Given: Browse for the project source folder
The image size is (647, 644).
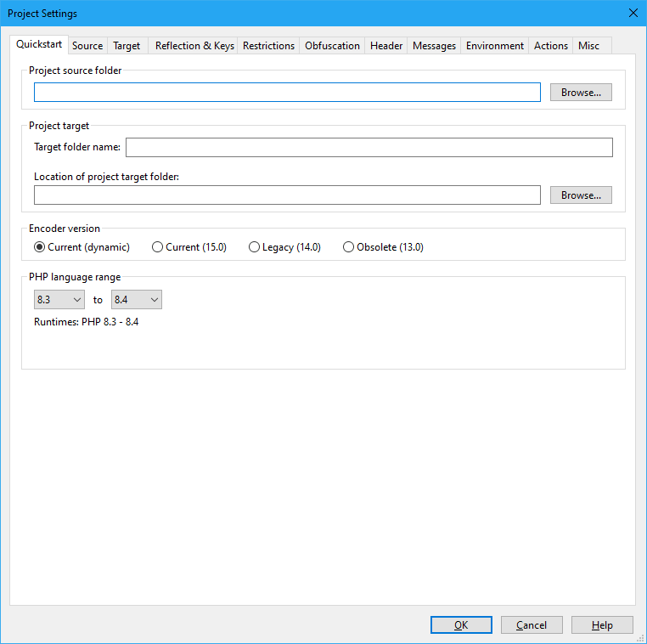Looking at the screenshot, I should point(581,93).
